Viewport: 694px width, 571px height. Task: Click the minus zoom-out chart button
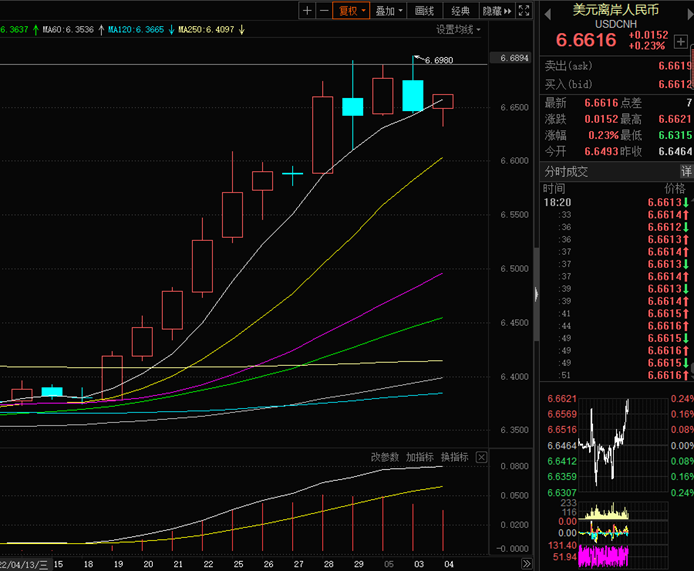click(324, 11)
